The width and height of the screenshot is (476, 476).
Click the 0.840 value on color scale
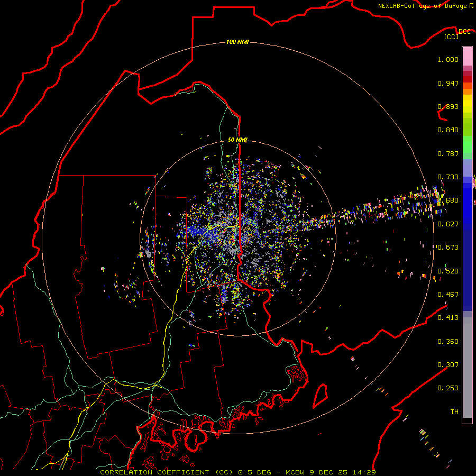(x=448, y=130)
